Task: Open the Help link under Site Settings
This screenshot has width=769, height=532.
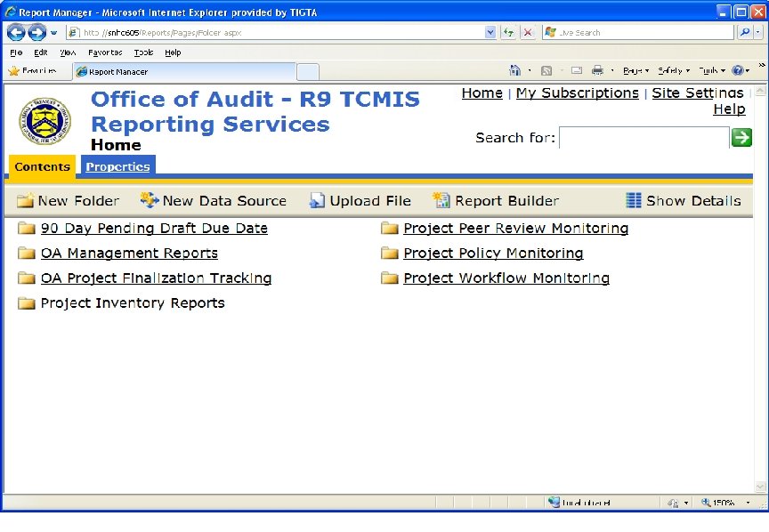Action: (729, 109)
